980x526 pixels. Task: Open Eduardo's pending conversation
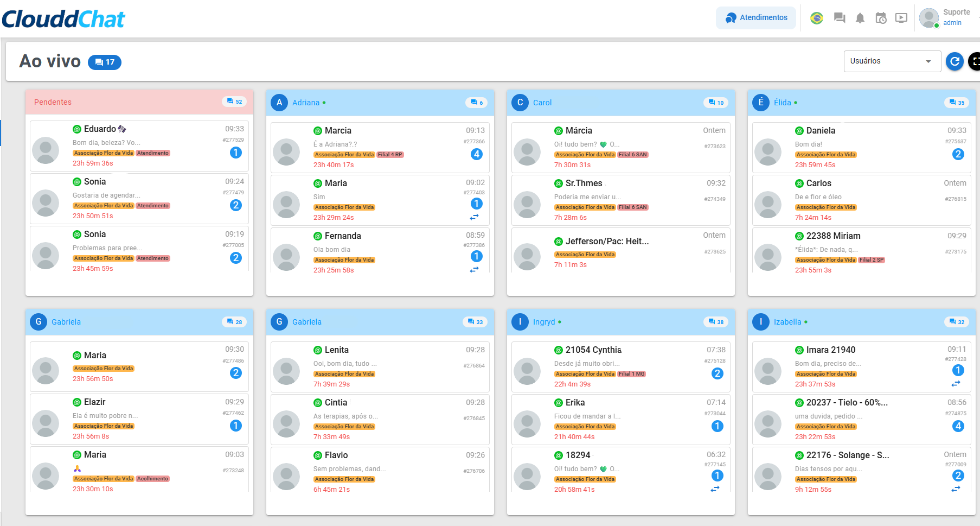pos(139,145)
